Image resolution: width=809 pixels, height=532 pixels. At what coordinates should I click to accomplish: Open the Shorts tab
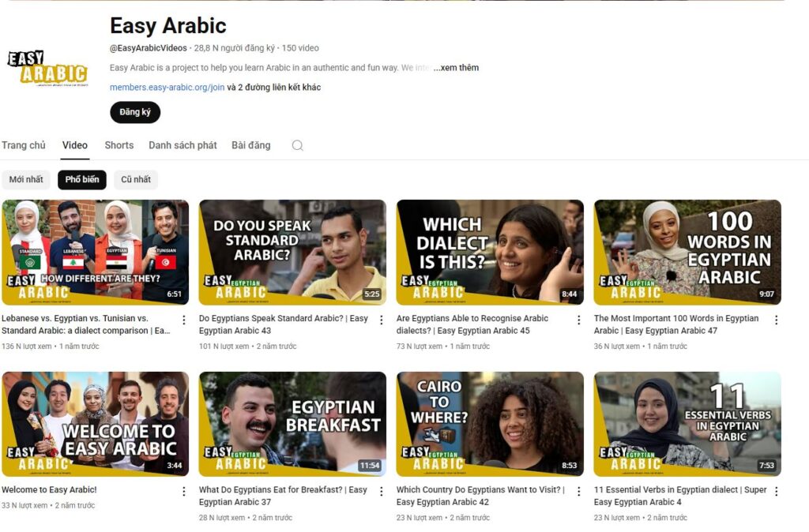[x=119, y=145]
